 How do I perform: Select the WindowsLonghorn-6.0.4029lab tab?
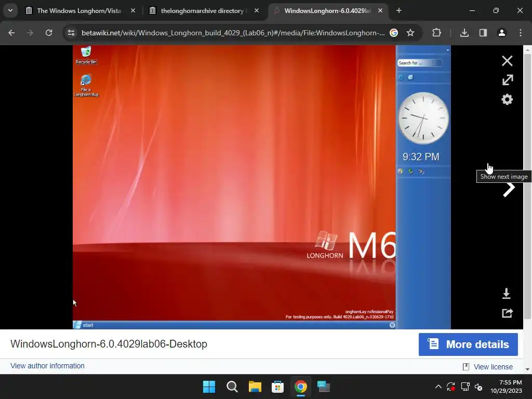click(x=327, y=11)
